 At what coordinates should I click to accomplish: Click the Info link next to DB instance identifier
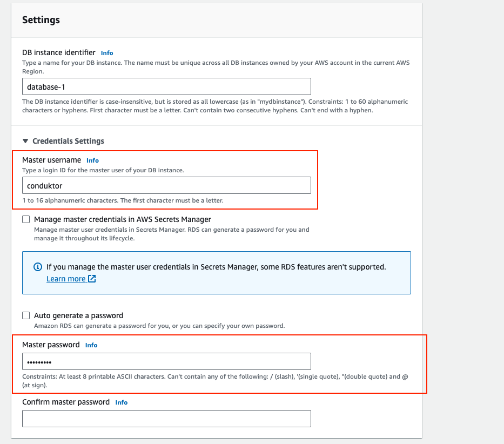(107, 52)
